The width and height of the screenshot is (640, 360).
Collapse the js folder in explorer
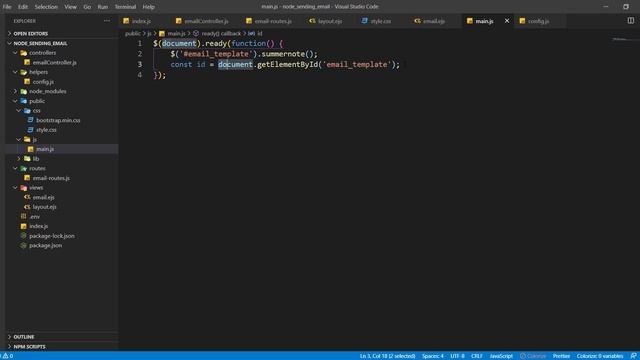coord(19,140)
